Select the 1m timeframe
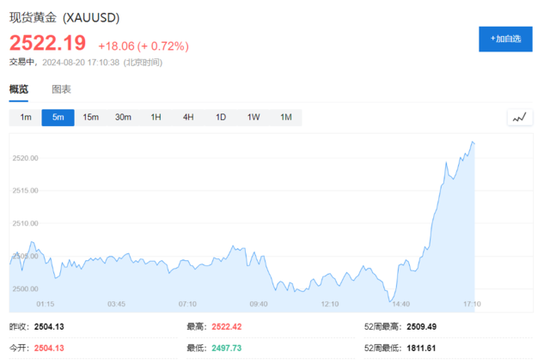 [26, 117]
